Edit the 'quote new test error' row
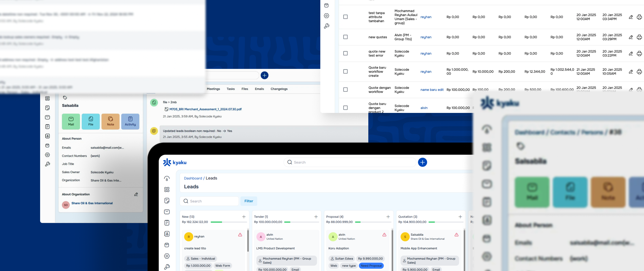 pyautogui.click(x=630, y=54)
